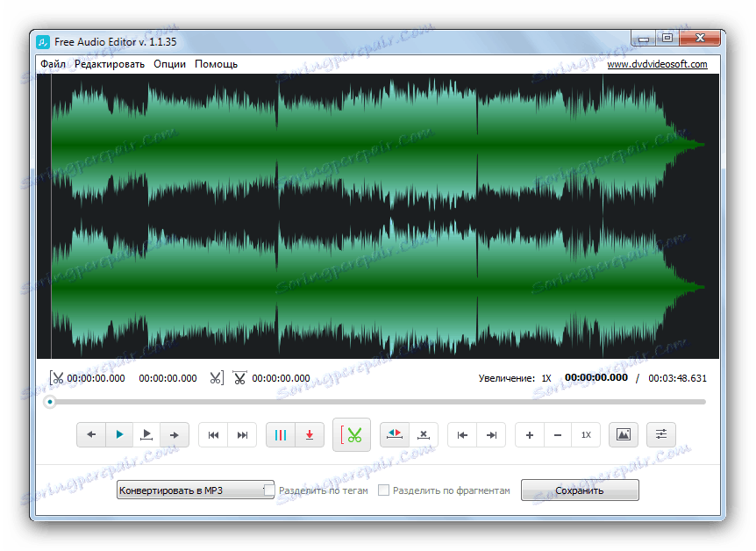Click the 'Увеличение: 1X' zoom label
The width and height of the screenshot is (756, 551).
point(515,378)
